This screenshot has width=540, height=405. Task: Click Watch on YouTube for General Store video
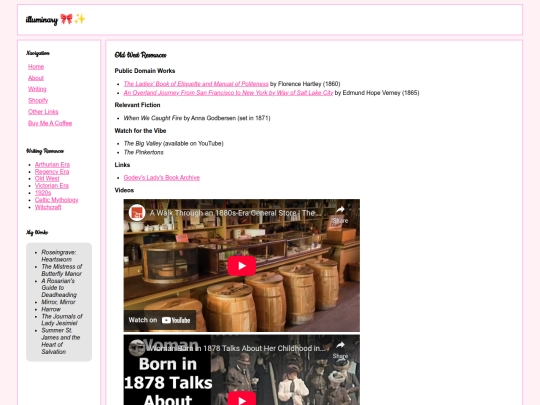[159, 320]
